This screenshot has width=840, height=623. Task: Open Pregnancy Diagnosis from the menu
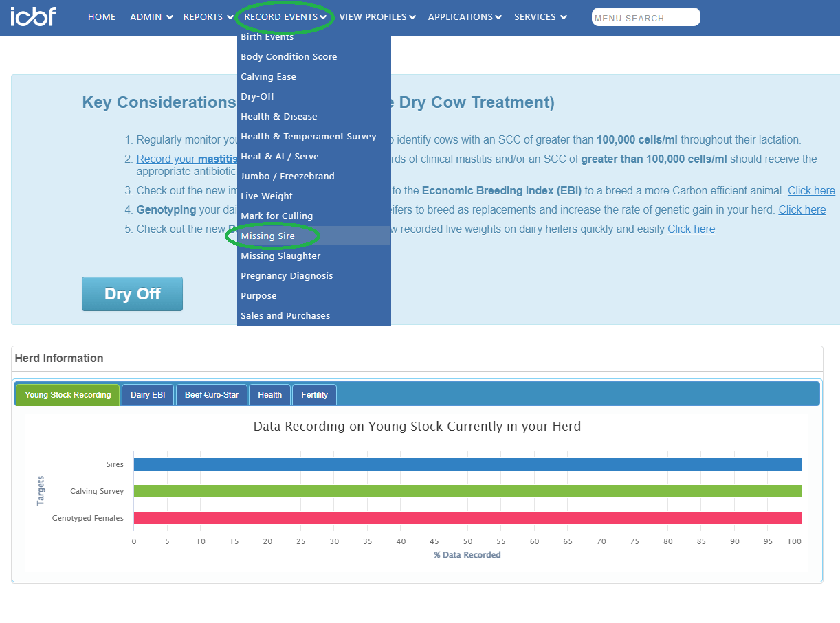[x=287, y=276]
